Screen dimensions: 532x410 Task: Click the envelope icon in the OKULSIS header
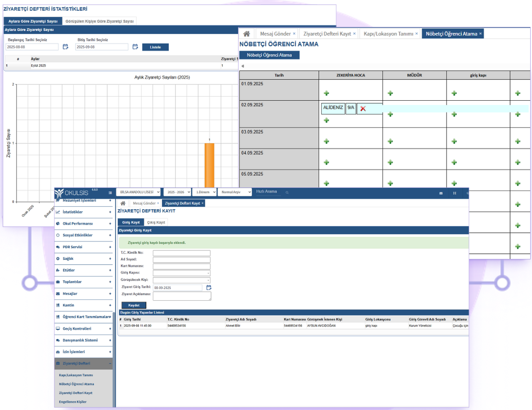pyautogui.click(x=441, y=193)
